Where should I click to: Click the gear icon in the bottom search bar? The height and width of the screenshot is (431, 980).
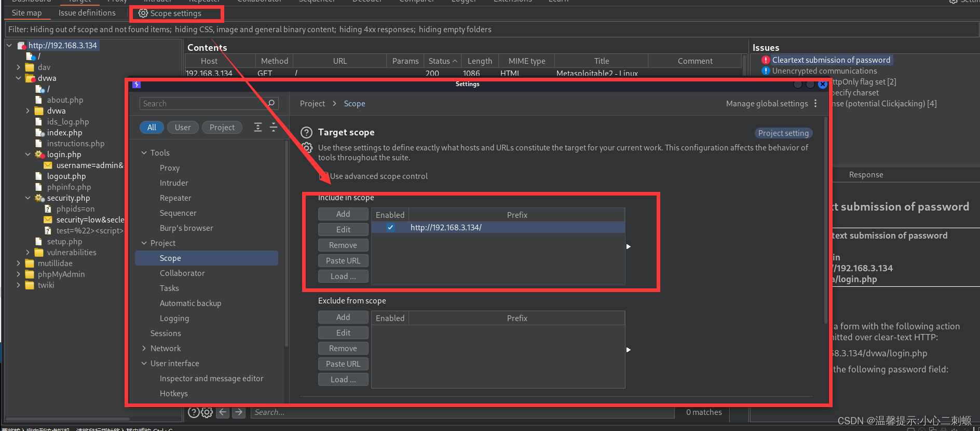(207, 412)
